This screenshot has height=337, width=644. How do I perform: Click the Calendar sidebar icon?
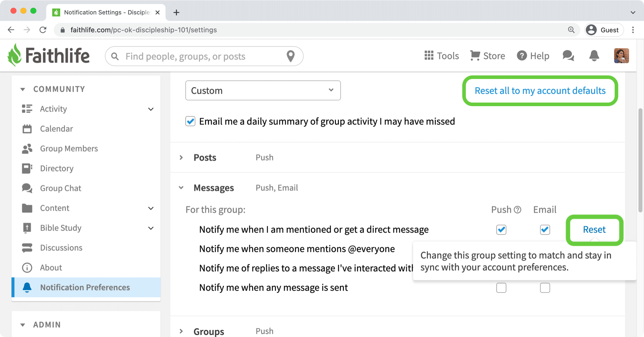(x=27, y=129)
